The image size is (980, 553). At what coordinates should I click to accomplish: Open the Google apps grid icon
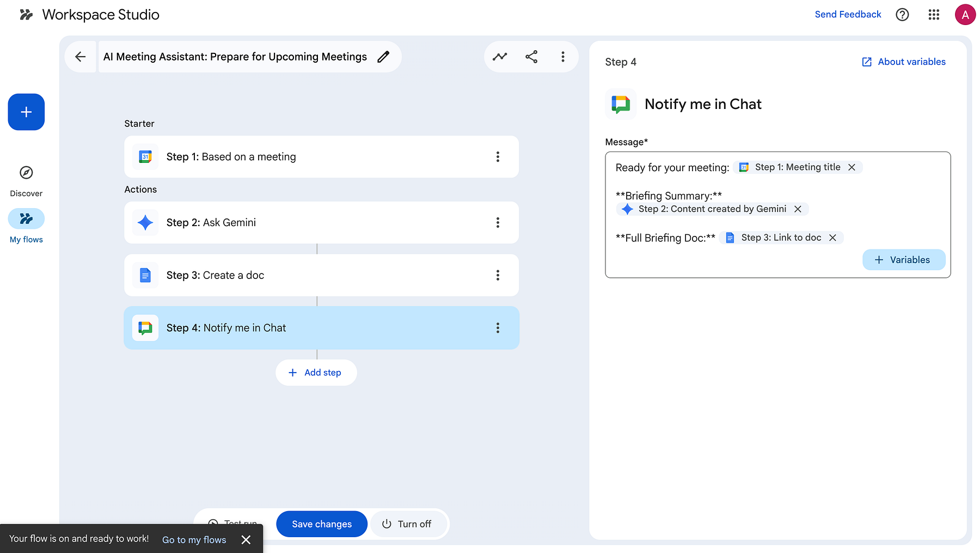[934, 15]
